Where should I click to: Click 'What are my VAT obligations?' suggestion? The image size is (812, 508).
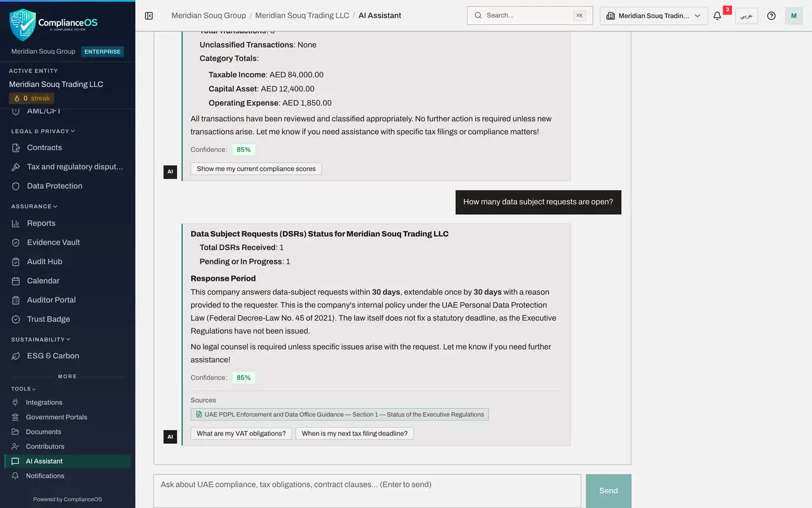tap(241, 434)
